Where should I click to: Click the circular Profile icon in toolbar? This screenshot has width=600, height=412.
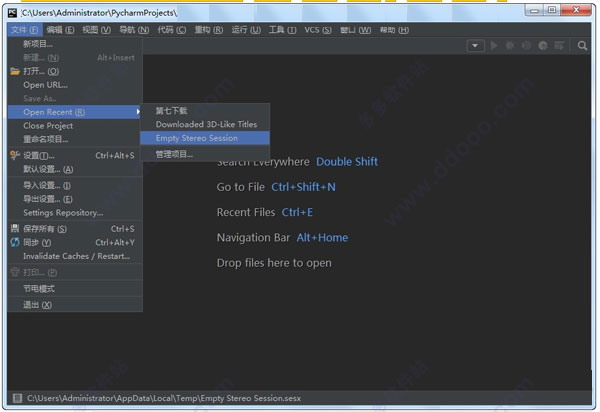coord(543,46)
